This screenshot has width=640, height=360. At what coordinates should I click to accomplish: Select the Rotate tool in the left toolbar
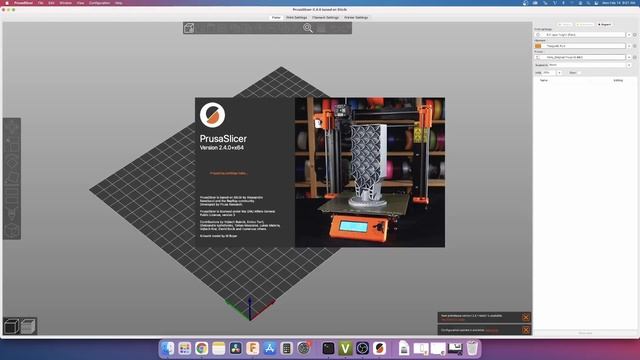coord(12,162)
